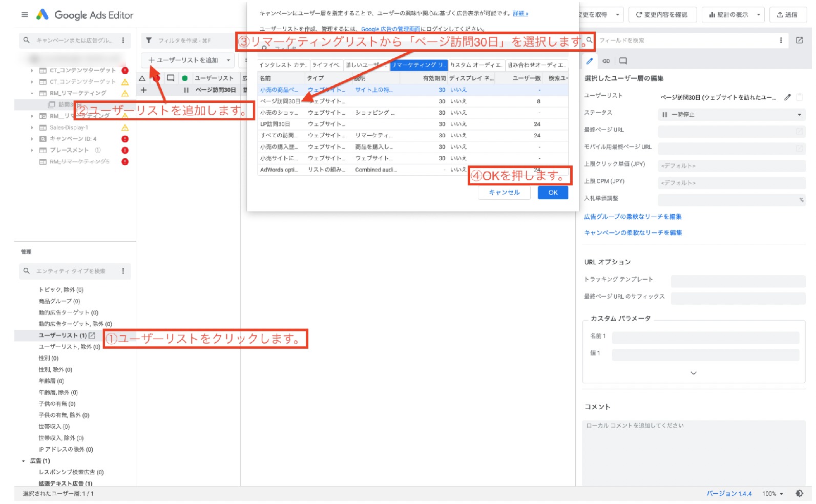This screenshot has height=504, width=816.
Task: Select the ページ訪問30日 row in list
Action: 413,101
